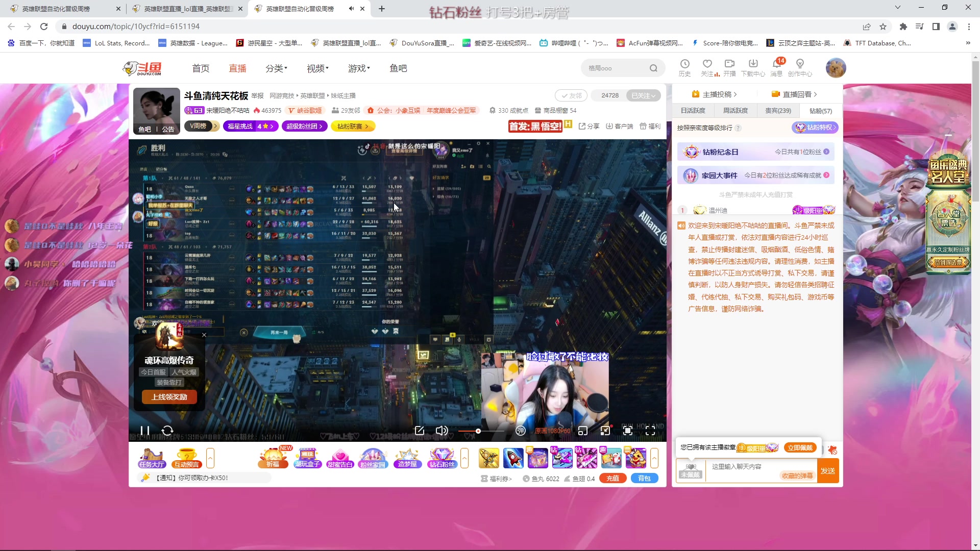
Task: Expand the 游戏 dropdown menu
Action: pos(359,68)
